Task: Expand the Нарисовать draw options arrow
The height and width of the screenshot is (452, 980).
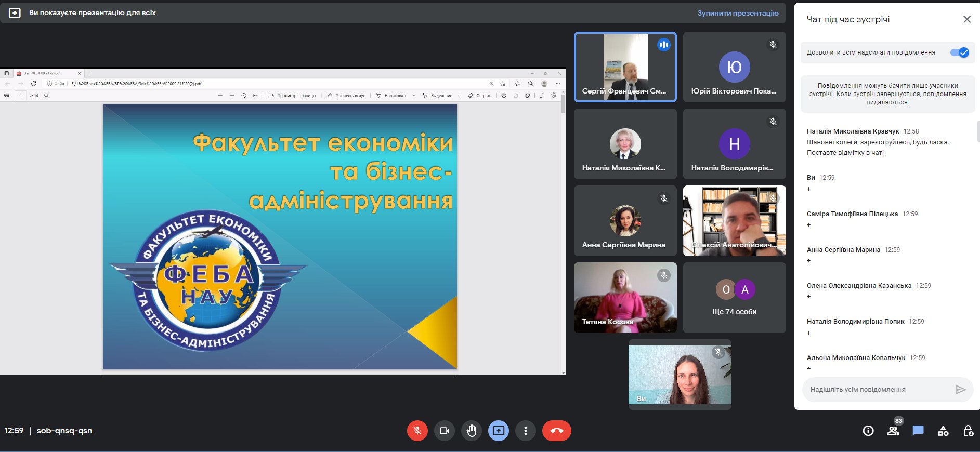Action: tap(414, 96)
